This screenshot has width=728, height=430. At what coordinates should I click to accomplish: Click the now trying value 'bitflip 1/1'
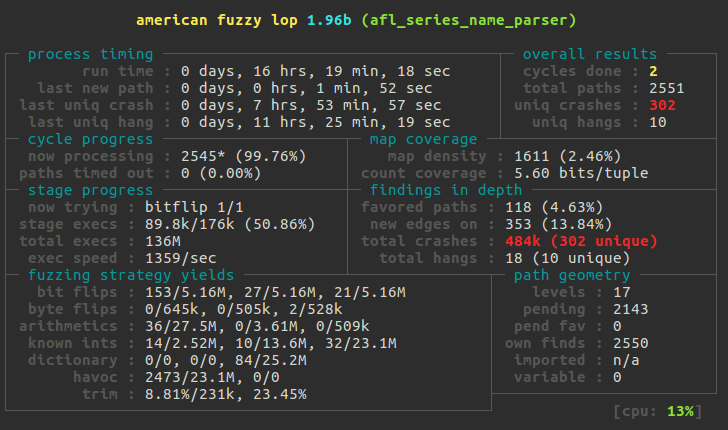194,208
